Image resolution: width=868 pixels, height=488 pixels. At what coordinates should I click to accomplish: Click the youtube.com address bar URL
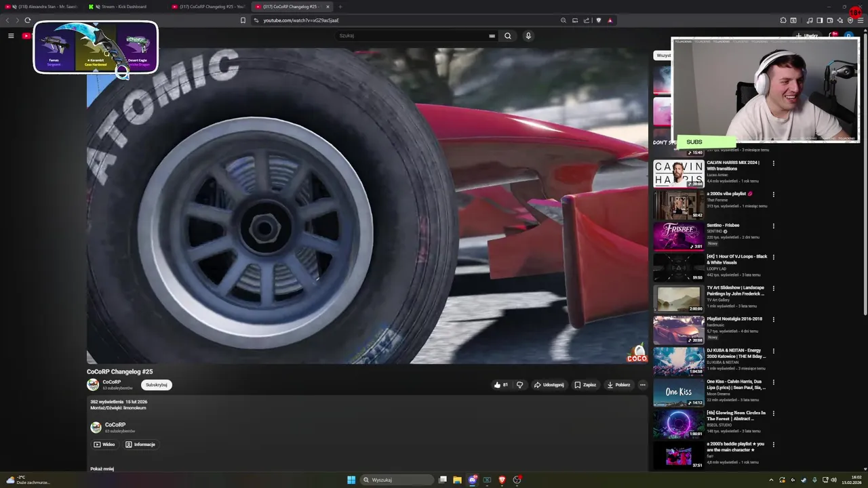301,20
